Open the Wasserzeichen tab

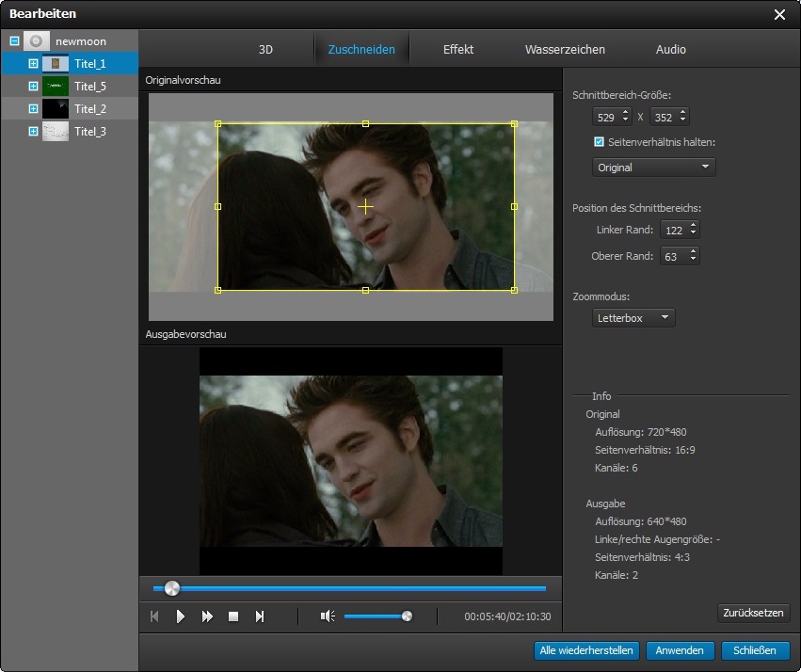pos(565,50)
